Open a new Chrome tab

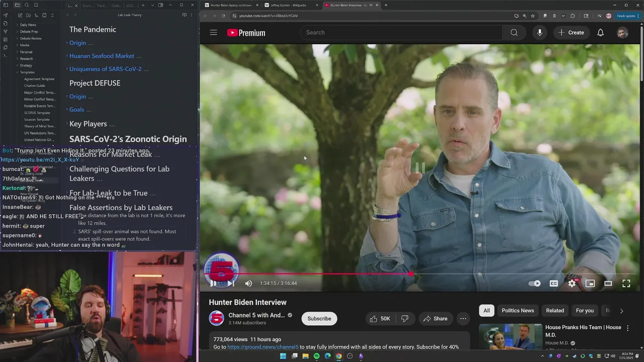[x=386, y=5]
